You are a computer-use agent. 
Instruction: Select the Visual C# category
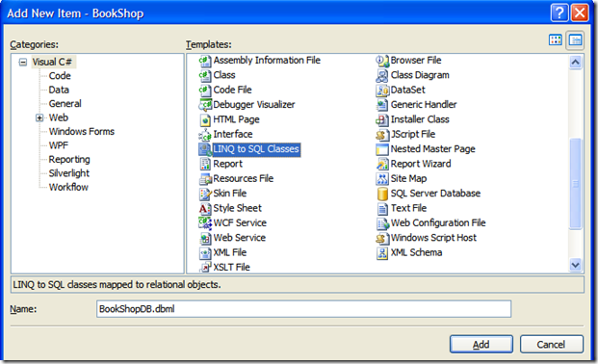[52, 62]
